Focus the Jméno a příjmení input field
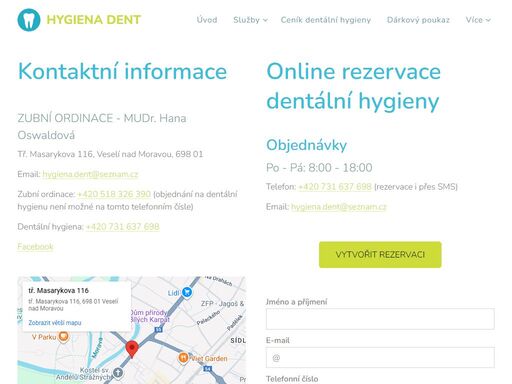 (x=380, y=319)
